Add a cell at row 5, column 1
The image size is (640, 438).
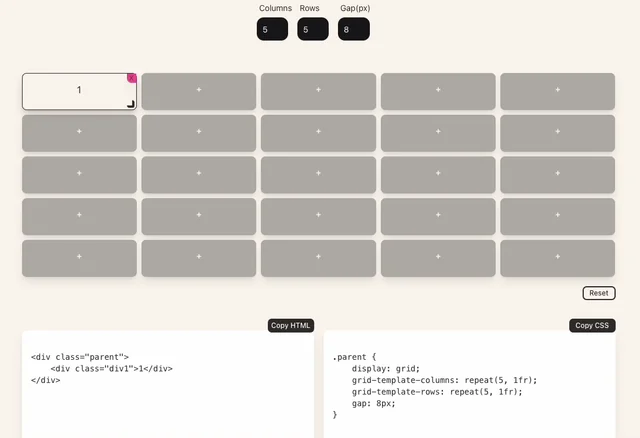coord(79,258)
